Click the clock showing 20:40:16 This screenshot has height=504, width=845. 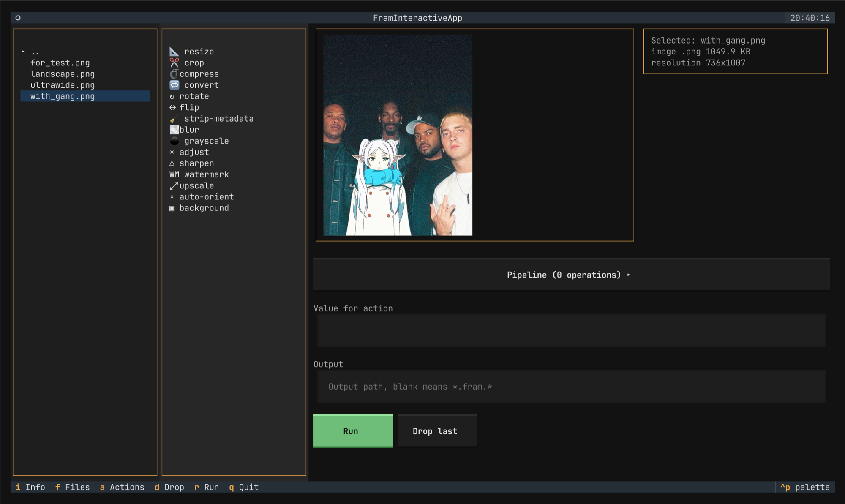(810, 18)
